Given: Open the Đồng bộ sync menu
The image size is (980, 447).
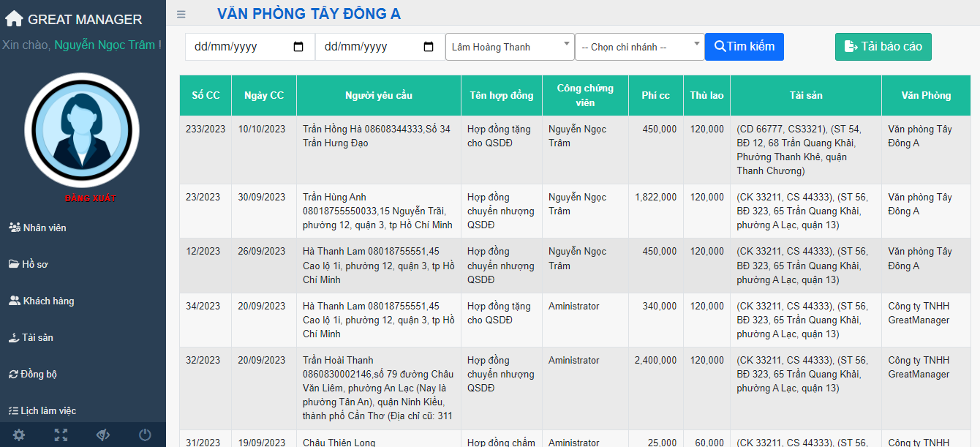Looking at the screenshot, I should [39, 374].
